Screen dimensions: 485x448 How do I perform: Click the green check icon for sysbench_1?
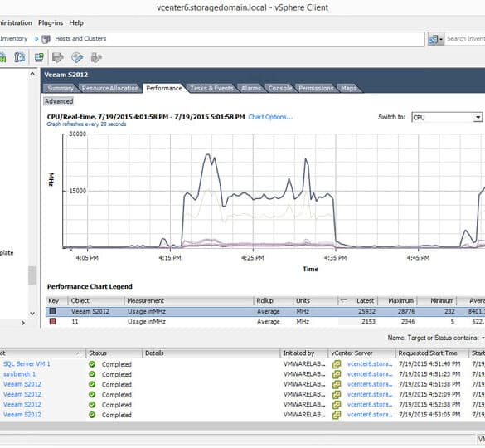coord(92,374)
